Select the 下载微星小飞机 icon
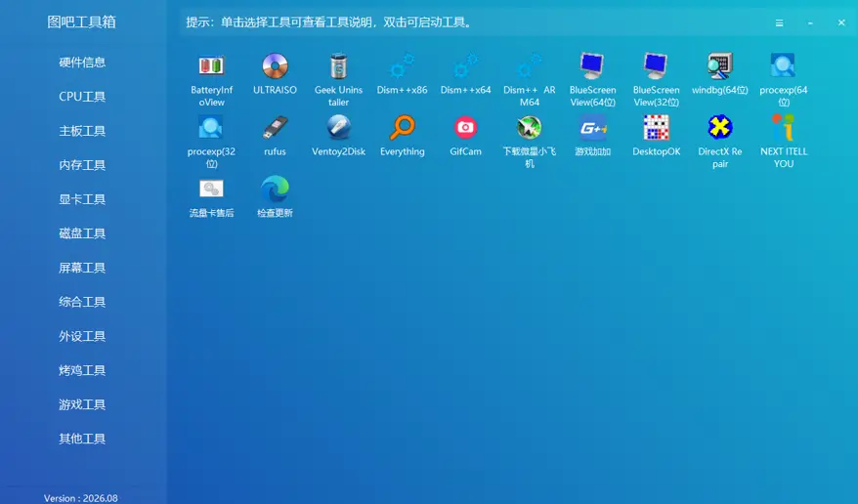Image resolution: width=858 pixels, height=504 pixels. pos(529,127)
